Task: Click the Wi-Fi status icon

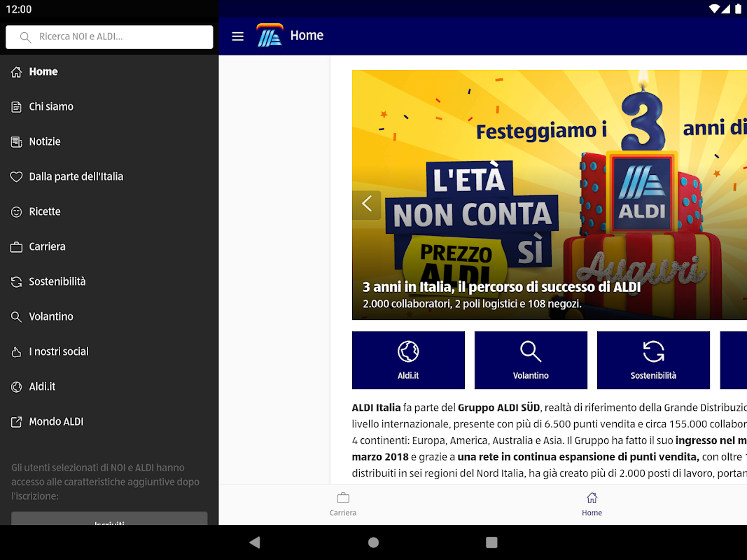Action: pyautogui.click(x=713, y=9)
